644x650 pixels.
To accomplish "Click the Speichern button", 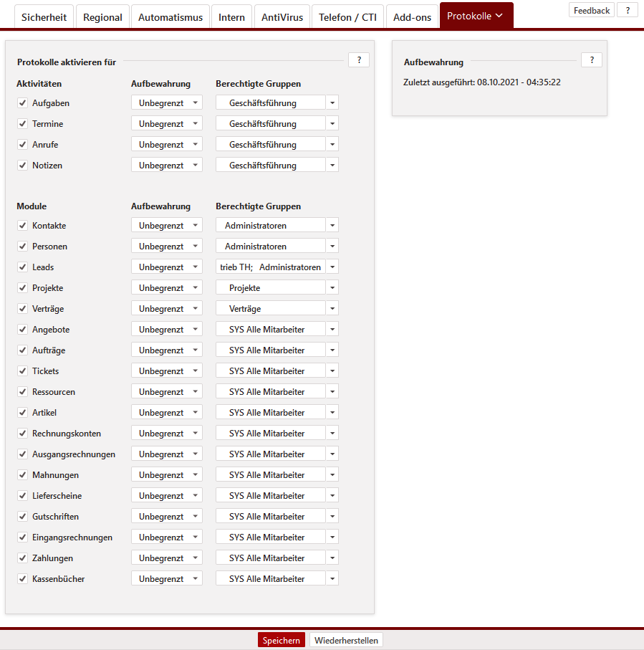I will [281, 640].
